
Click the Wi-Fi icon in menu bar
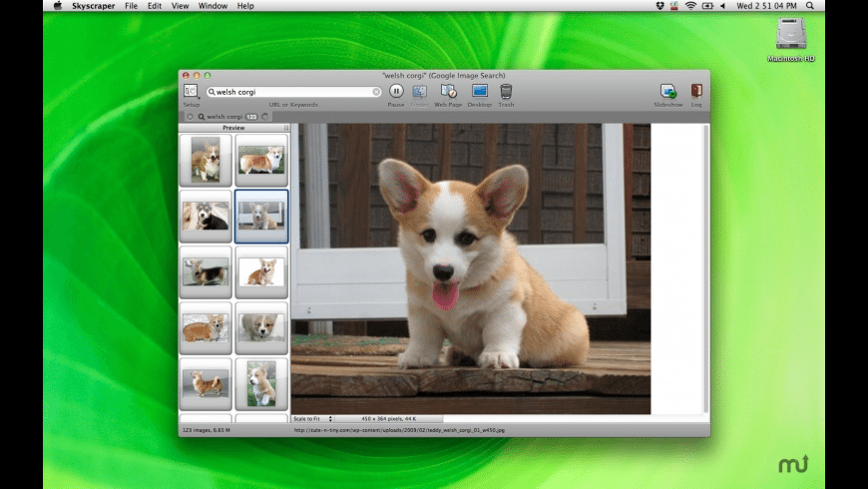click(690, 6)
